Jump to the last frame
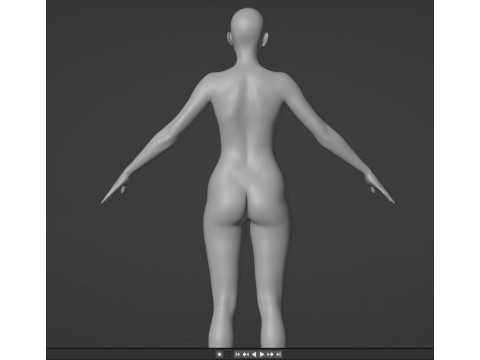480x360 pixels. [278, 354]
